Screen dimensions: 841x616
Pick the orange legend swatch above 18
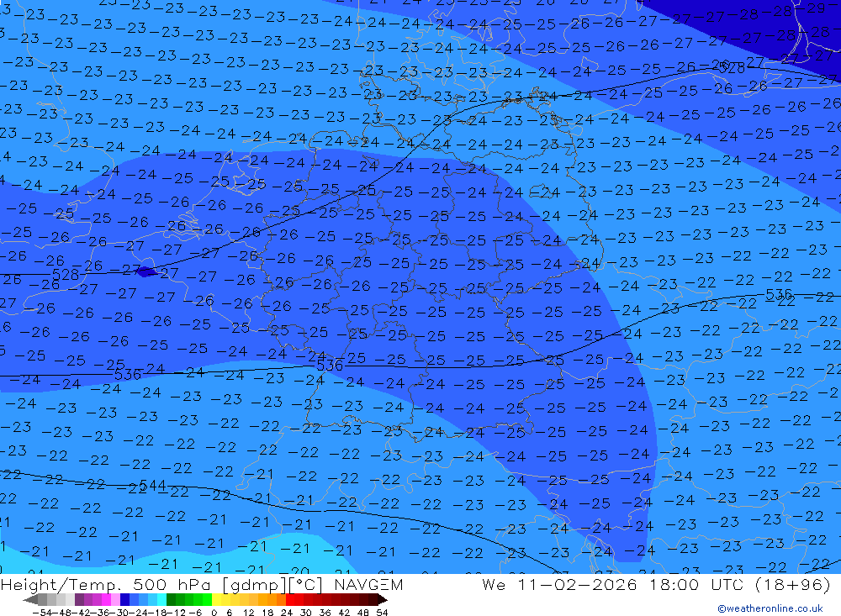(272, 600)
